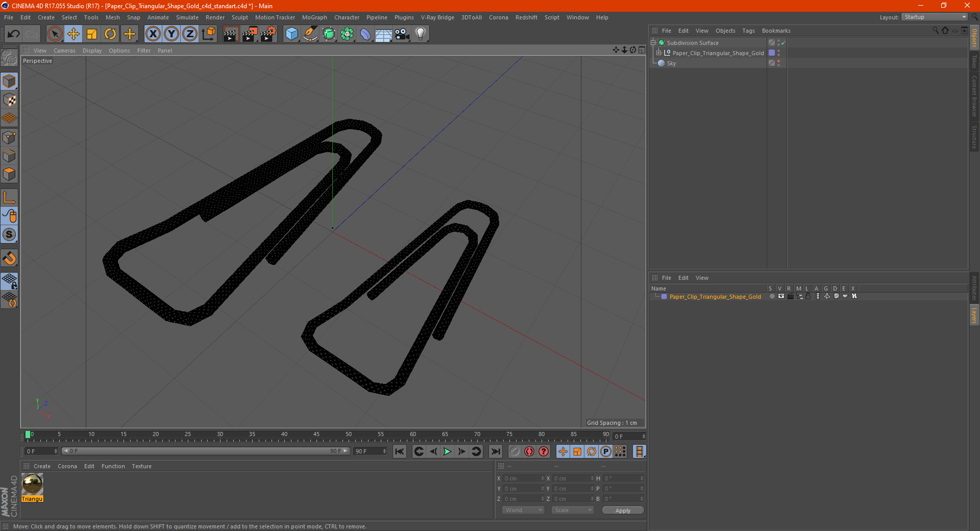Step the X position spinner

click(543, 478)
